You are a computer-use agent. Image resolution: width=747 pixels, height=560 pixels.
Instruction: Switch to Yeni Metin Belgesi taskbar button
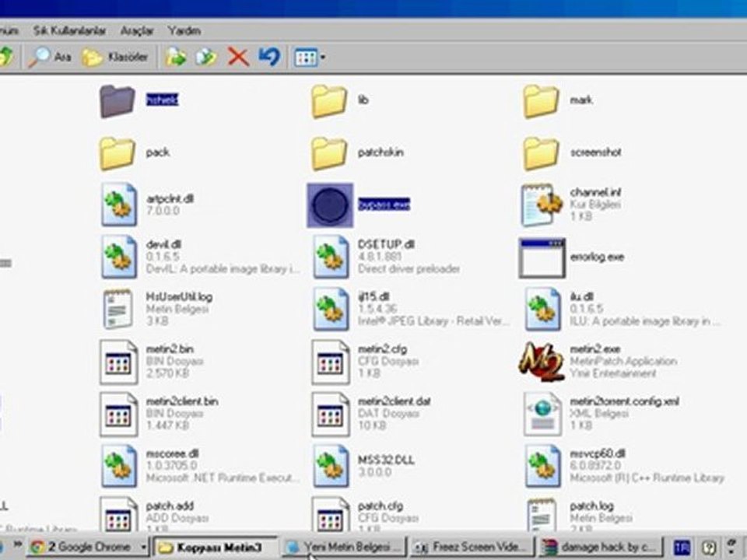coord(344,547)
